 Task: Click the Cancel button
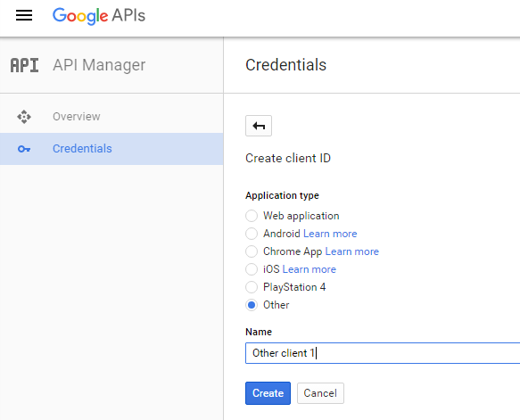coord(320,393)
